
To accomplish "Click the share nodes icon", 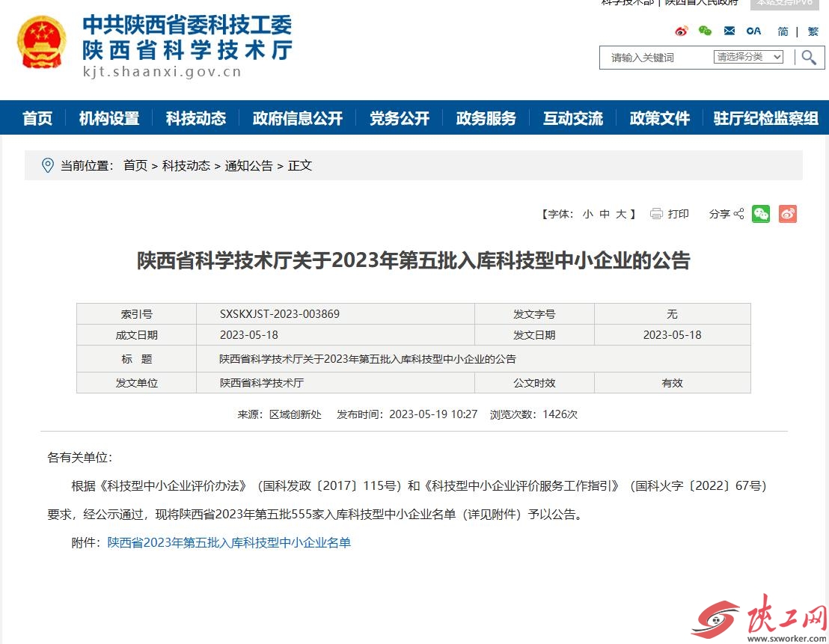I will [x=738, y=214].
